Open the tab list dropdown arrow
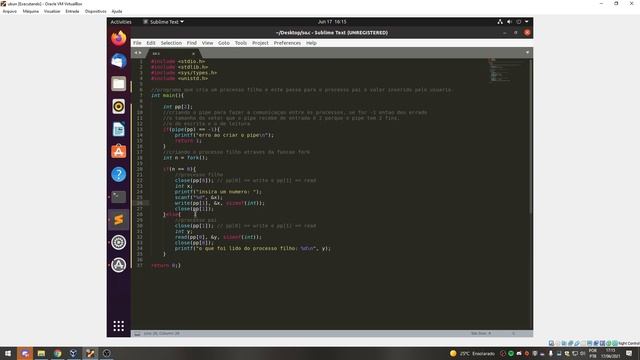 click(527, 53)
